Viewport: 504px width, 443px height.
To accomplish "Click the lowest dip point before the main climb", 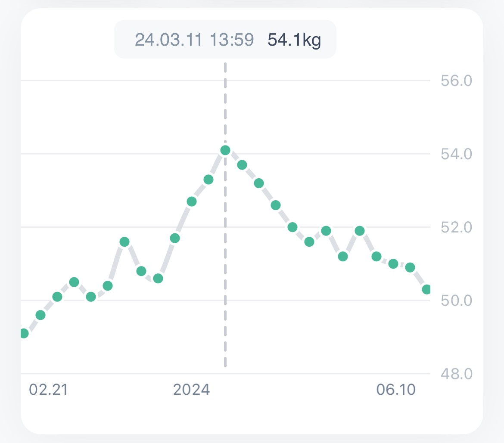I will (158, 279).
